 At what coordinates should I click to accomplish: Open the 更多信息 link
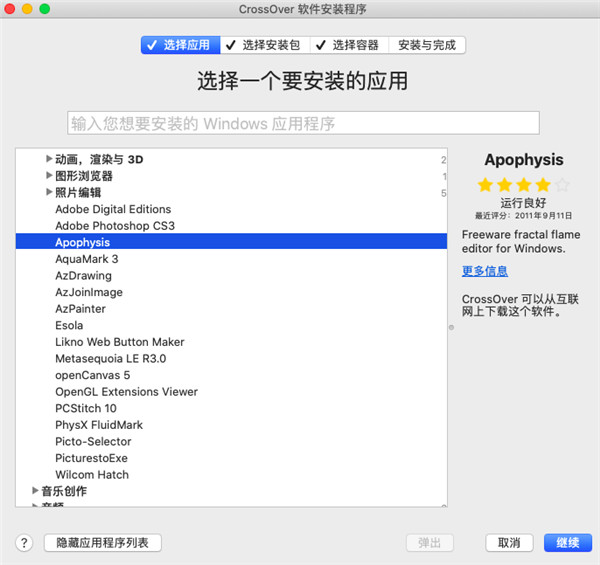(485, 271)
